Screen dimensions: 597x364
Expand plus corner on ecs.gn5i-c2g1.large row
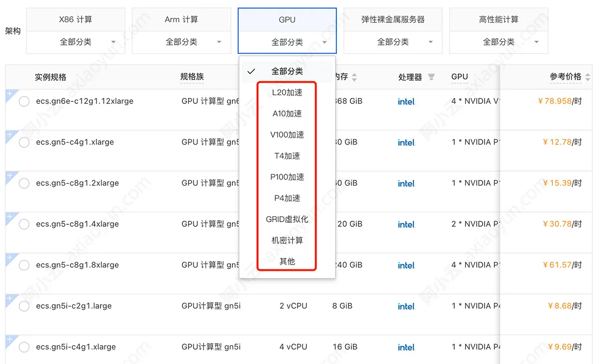9,298
